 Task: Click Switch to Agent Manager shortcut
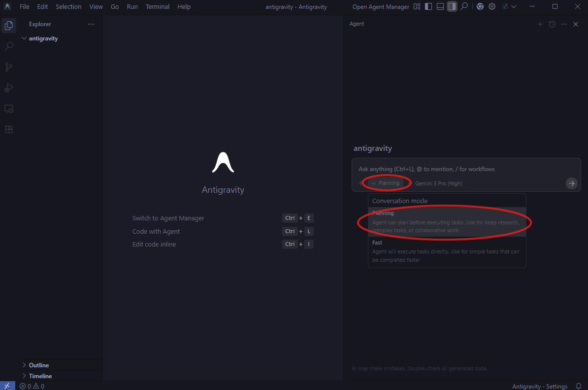(x=168, y=218)
